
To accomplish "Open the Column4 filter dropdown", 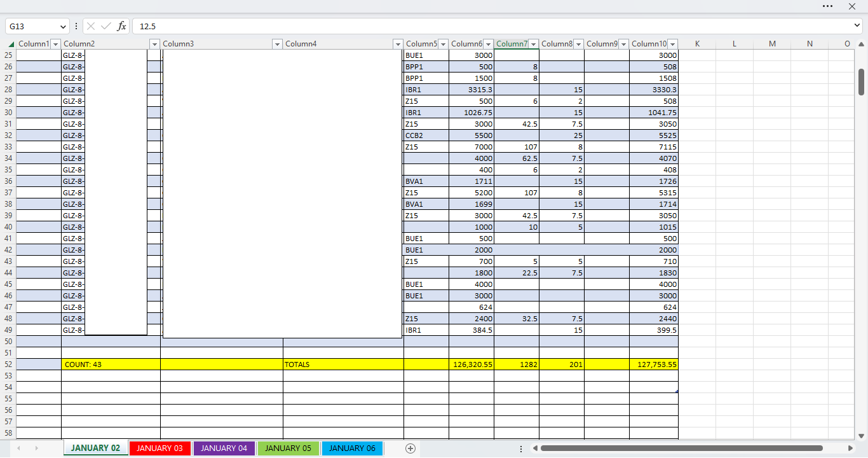I will click(398, 44).
